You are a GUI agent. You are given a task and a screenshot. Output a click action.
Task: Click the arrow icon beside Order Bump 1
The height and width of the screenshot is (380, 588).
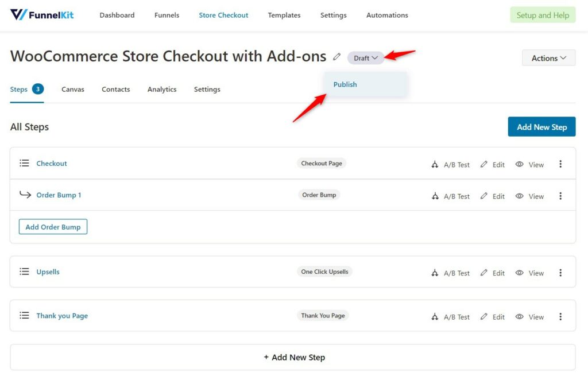click(x=25, y=195)
